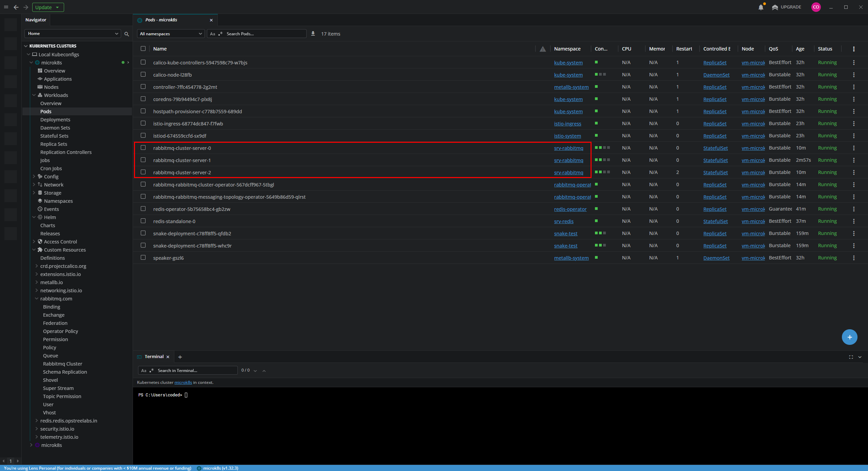Viewport: 868px width, 471px height.
Task: Open StatefulSet link for rabbitmq-cluster-server-0
Action: tap(715, 148)
